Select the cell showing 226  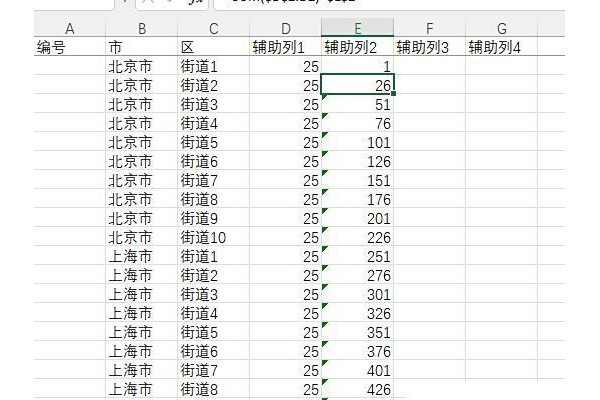(357, 237)
